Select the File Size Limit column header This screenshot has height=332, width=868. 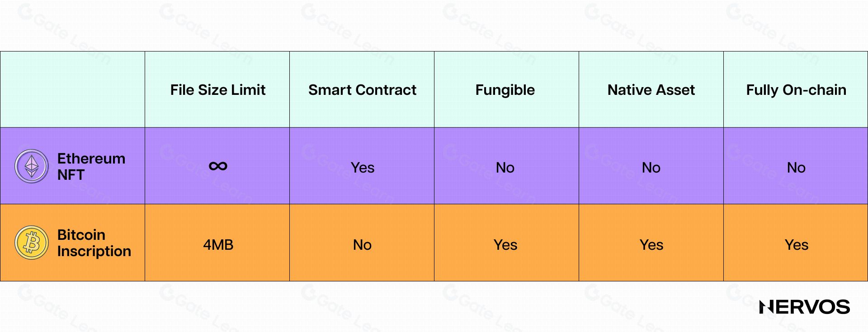click(217, 90)
